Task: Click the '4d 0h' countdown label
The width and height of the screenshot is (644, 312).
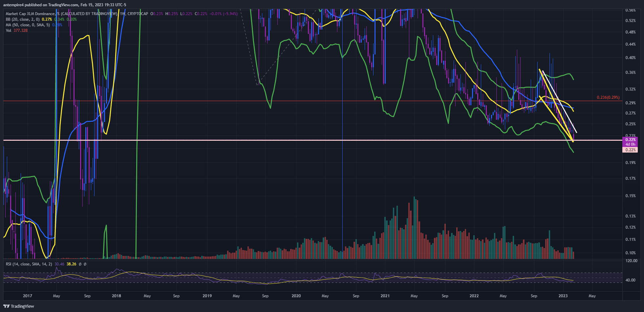Action: (630, 144)
